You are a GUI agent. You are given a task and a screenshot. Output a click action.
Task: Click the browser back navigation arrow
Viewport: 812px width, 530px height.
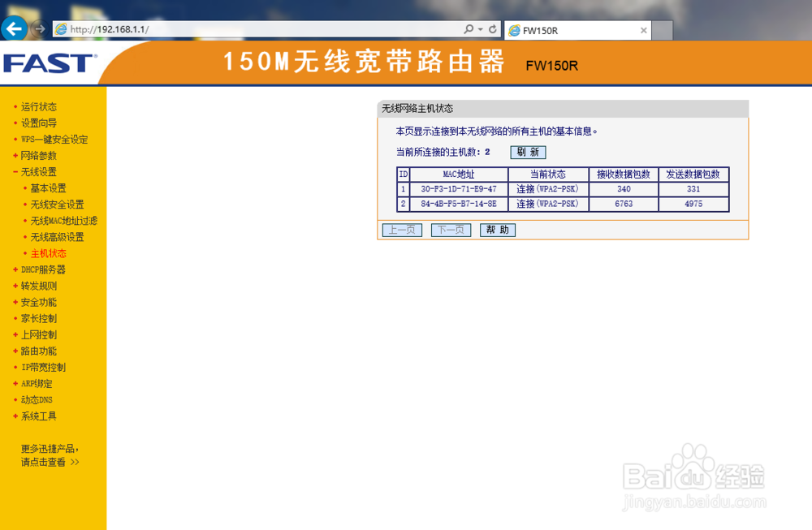tap(14, 28)
